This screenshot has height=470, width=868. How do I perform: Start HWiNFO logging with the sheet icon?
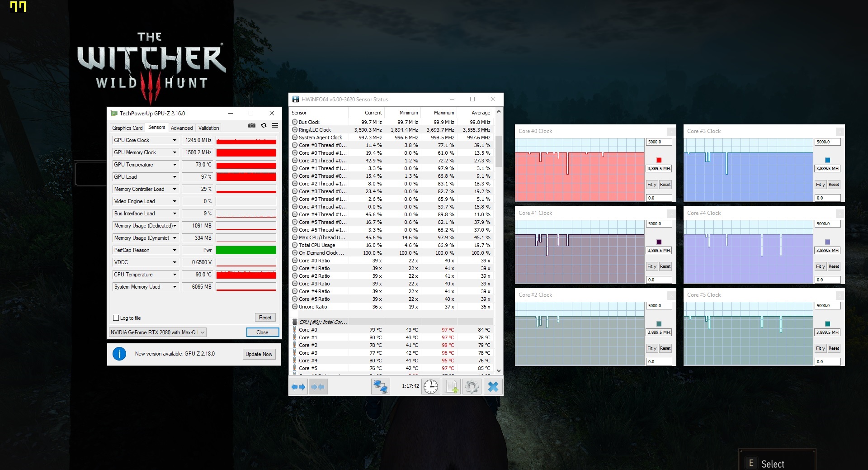pos(451,387)
